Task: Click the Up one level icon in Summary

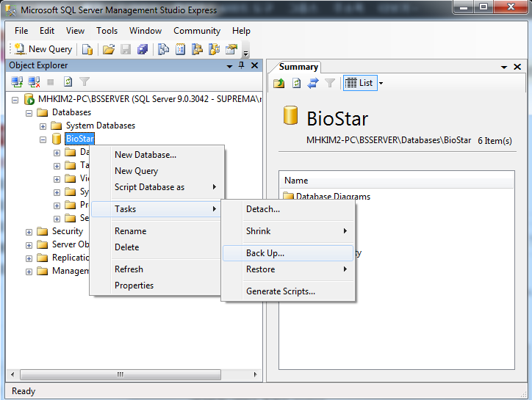Action: [279, 83]
